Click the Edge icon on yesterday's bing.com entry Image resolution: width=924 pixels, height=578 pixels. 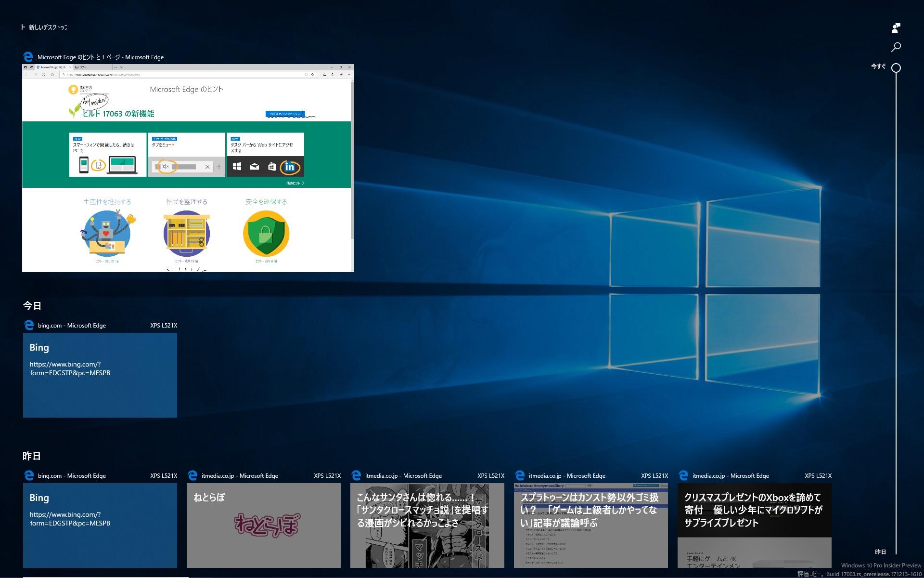29,476
